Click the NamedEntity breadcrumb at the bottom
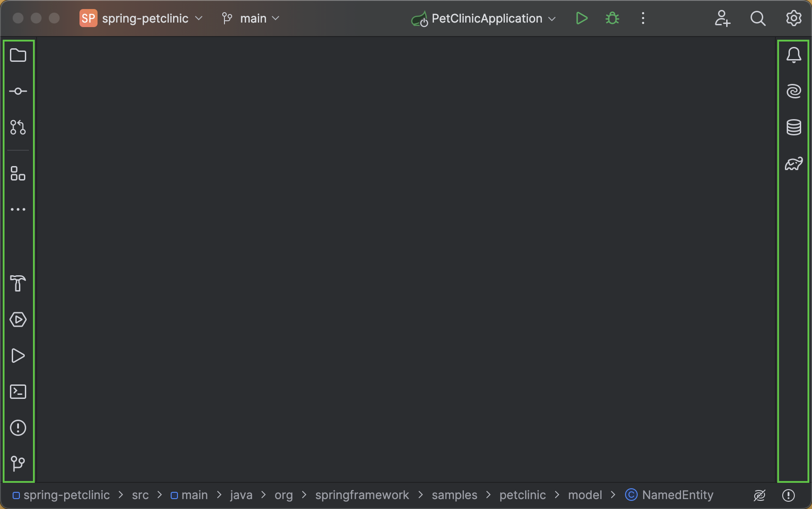 point(677,495)
